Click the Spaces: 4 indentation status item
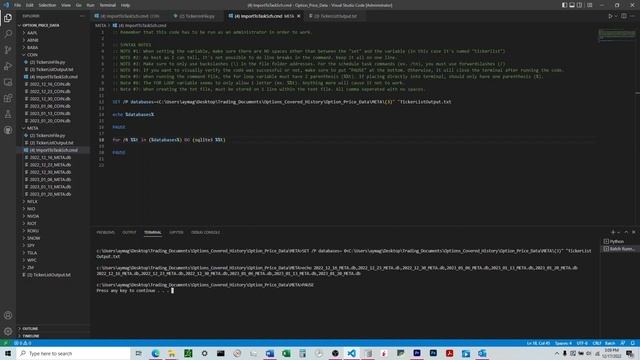The height and width of the screenshot is (360, 640). pyautogui.click(x=563, y=343)
